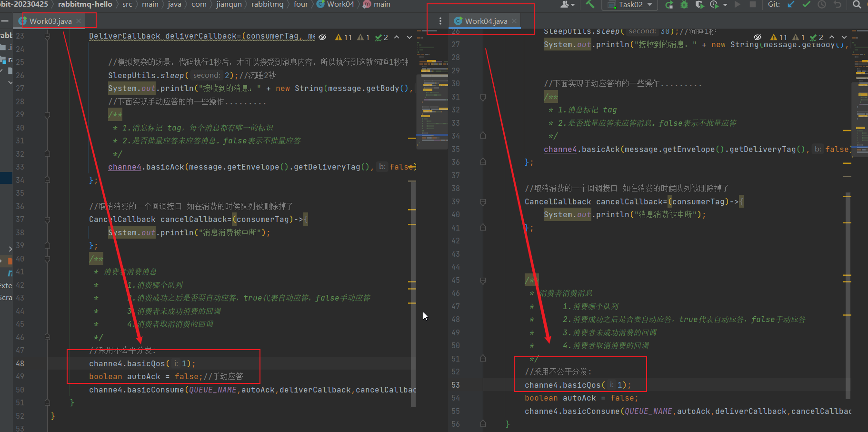Show Git history clock icon
The width and height of the screenshot is (868, 432).
tap(822, 4)
